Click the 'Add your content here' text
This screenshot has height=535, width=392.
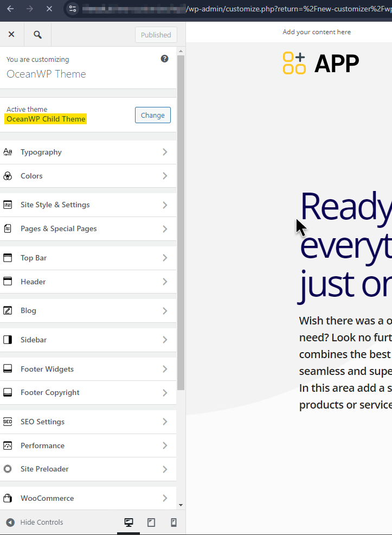click(x=316, y=32)
